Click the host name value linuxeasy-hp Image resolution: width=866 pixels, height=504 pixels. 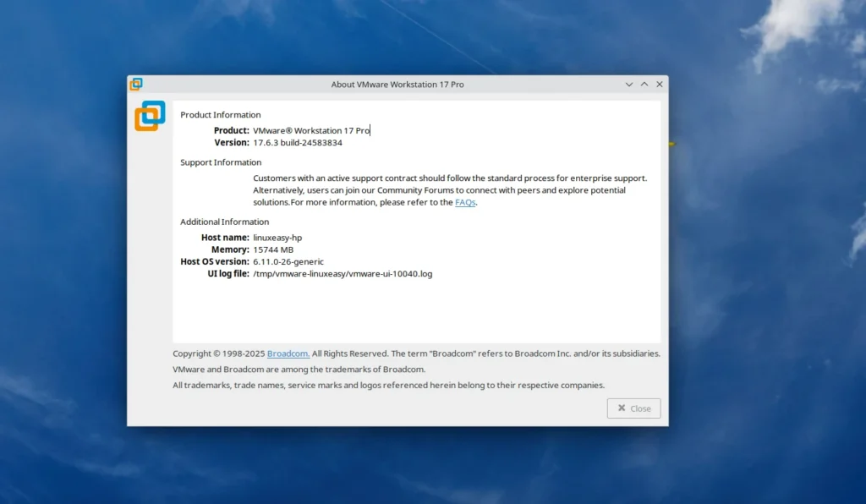point(277,238)
